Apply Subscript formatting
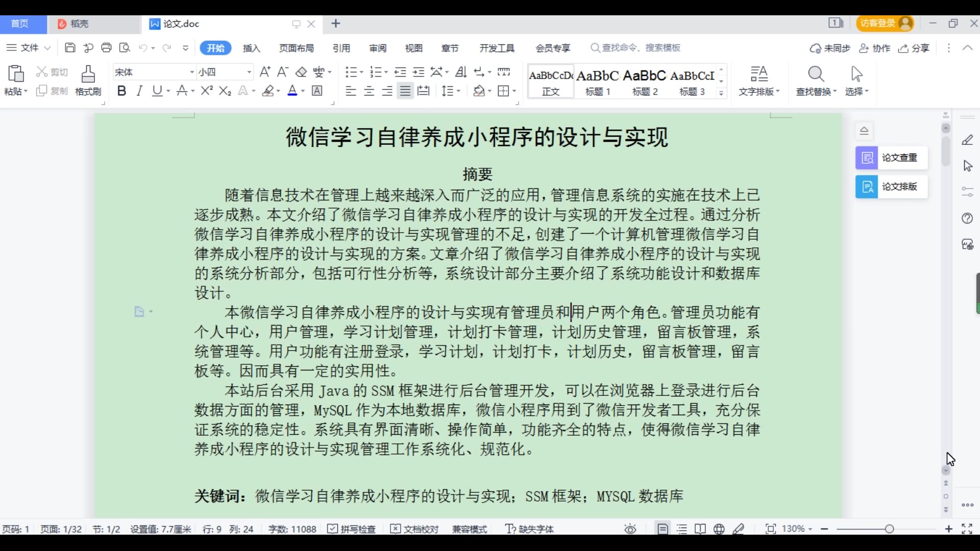The height and width of the screenshot is (551, 980). tap(225, 91)
